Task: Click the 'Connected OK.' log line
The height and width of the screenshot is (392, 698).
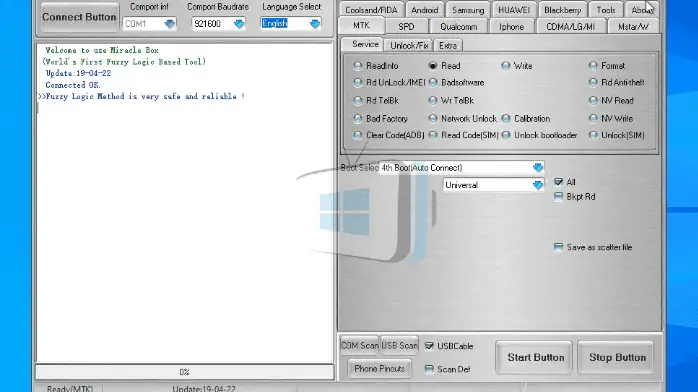Action: (73, 85)
